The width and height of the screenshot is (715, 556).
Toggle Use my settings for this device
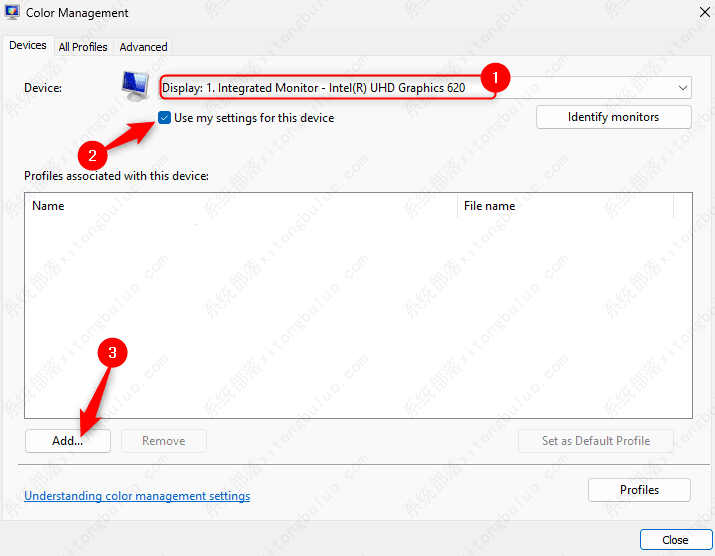click(x=165, y=118)
